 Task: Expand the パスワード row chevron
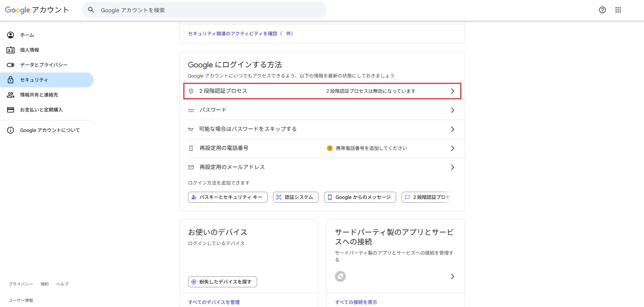coord(453,110)
